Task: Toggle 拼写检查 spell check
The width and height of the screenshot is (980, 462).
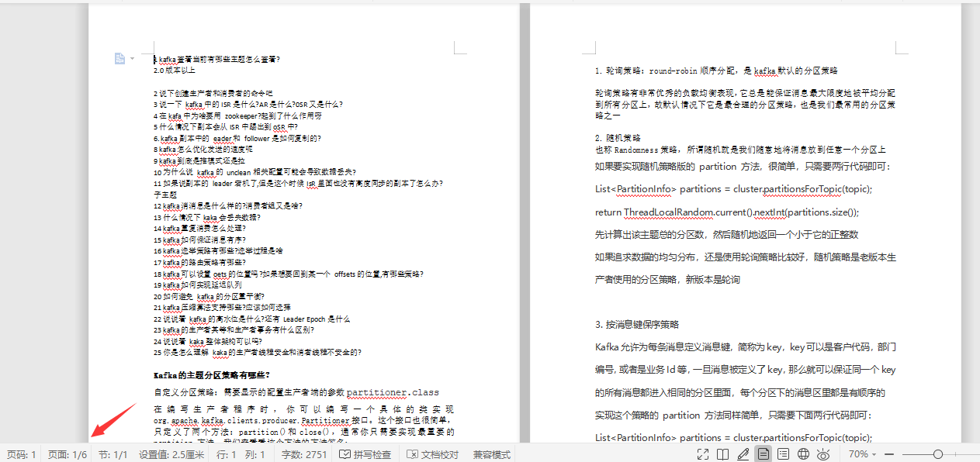Action: pyautogui.click(x=365, y=454)
